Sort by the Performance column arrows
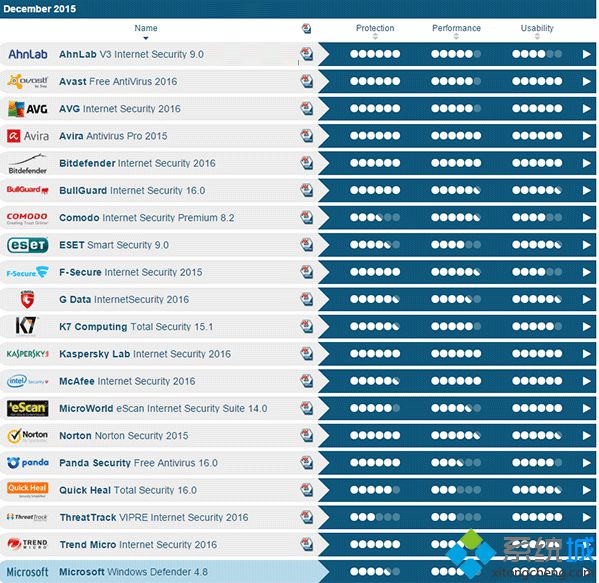Screen dimensions: 599x583 tap(456, 36)
